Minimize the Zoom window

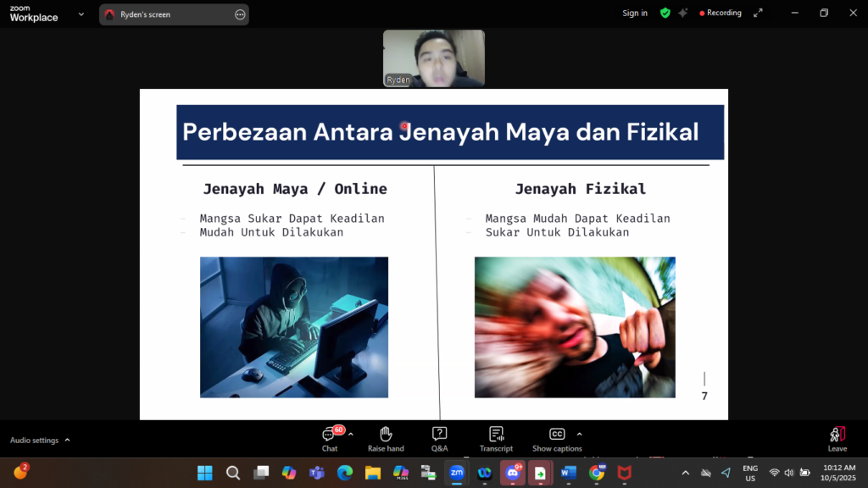pyautogui.click(x=795, y=14)
